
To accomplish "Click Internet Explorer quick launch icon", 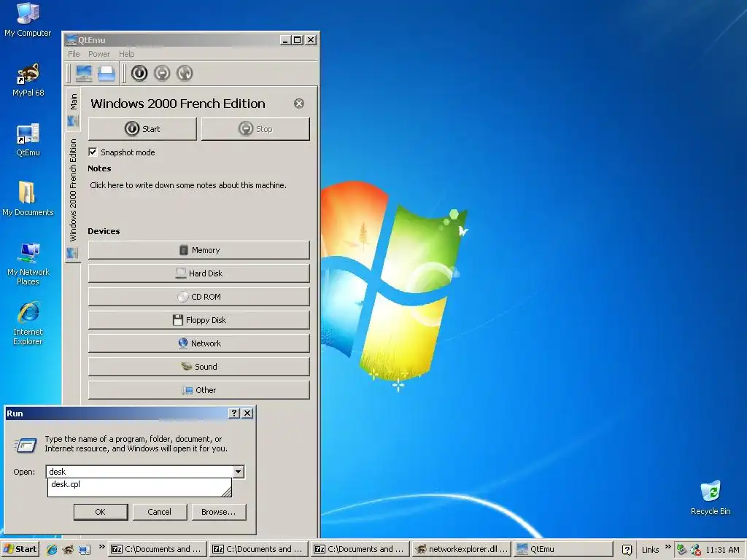I will pos(52,550).
